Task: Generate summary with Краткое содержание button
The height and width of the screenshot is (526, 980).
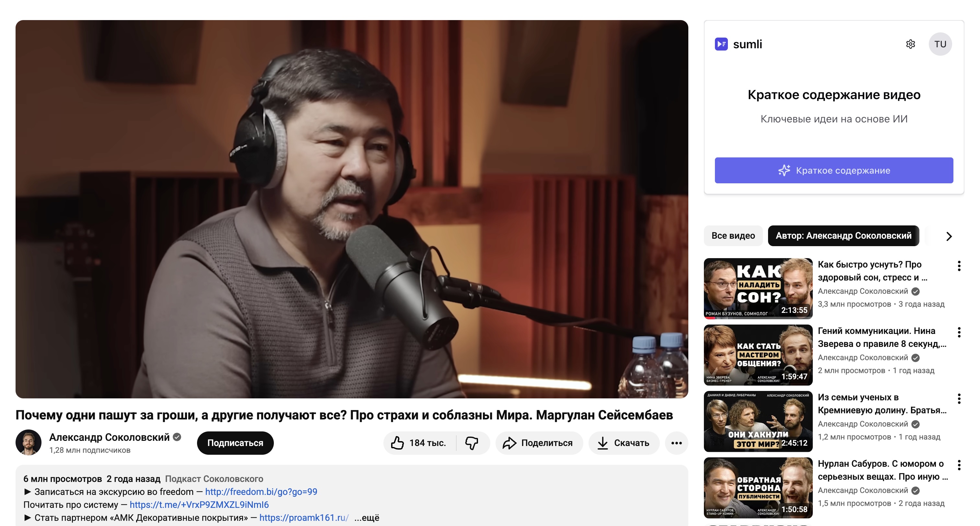Action: [834, 170]
